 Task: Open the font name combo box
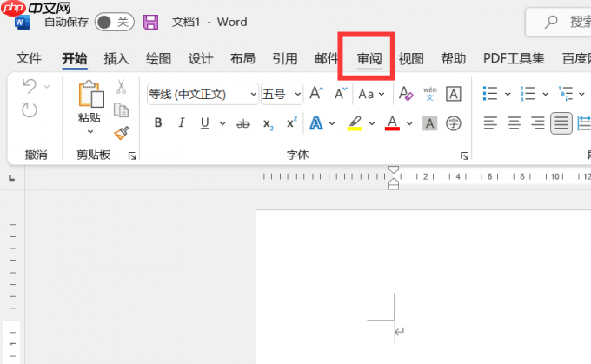point(203,94)
